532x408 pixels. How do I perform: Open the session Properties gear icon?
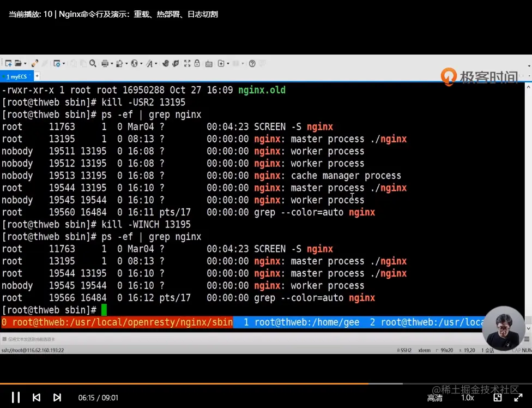coord(57,63)
